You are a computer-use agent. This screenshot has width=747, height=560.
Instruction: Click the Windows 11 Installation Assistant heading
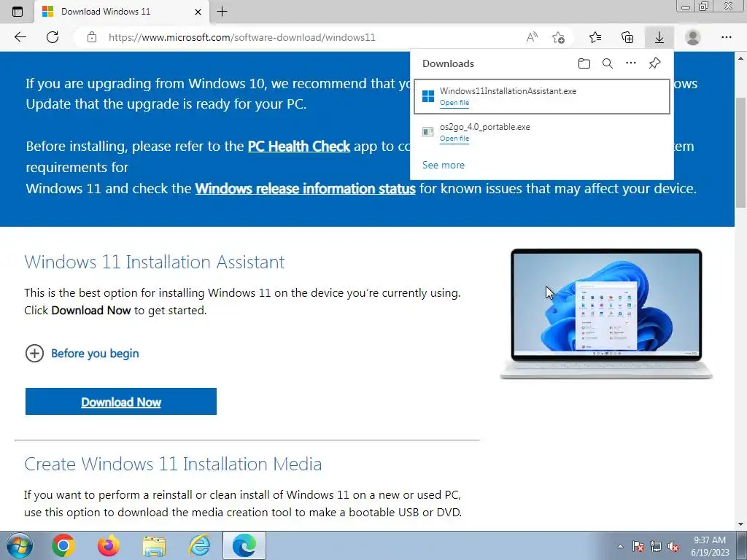(155, 262)
